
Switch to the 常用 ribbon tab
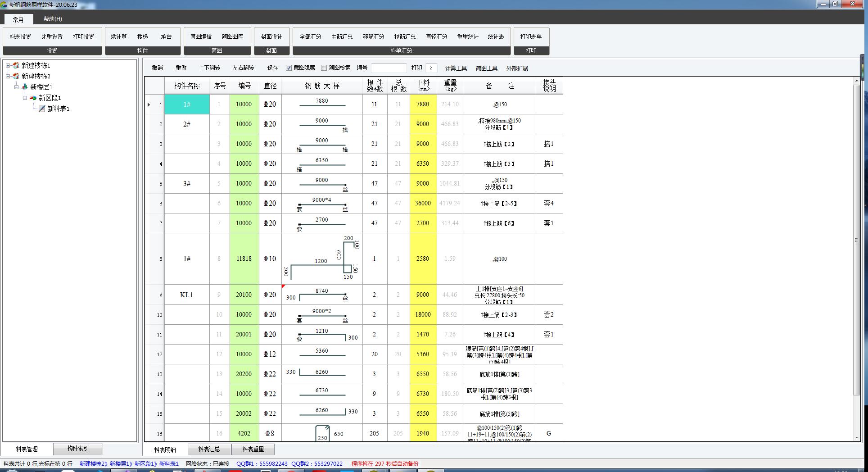[x=18, y=19]
